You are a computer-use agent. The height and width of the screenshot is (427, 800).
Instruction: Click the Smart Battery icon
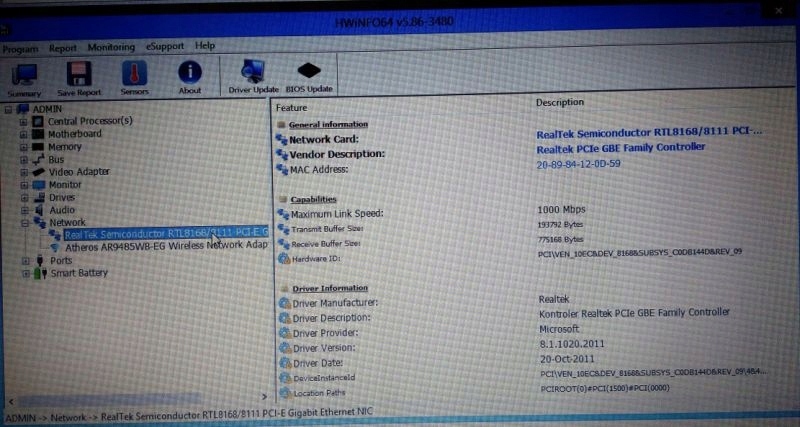click(x=40, y=273)
